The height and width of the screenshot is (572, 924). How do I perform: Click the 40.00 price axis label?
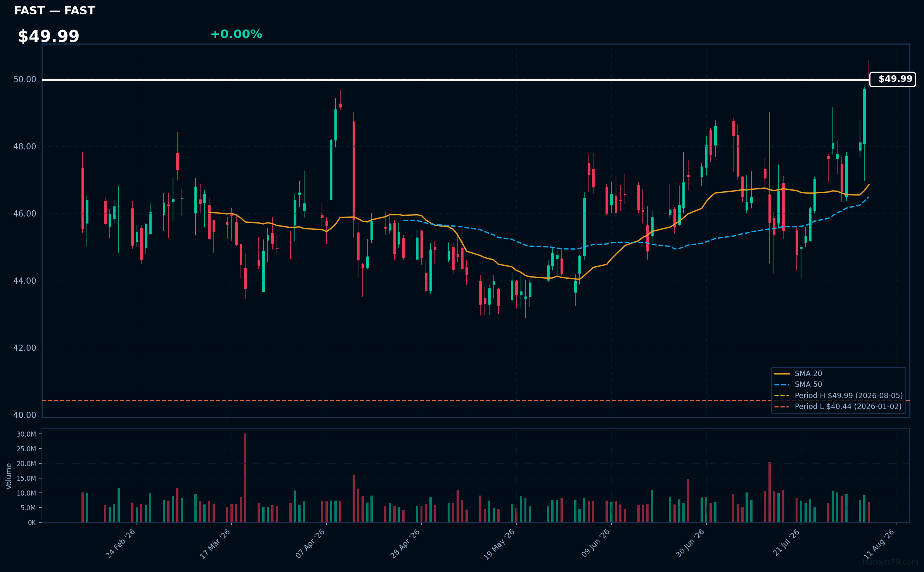(25, 415)
